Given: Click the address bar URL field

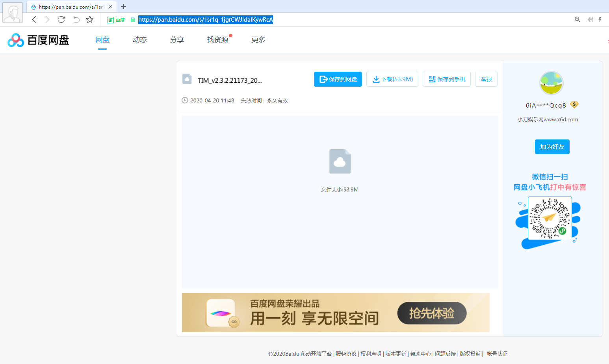Looking at the screenshot, I should coord(206,20).
